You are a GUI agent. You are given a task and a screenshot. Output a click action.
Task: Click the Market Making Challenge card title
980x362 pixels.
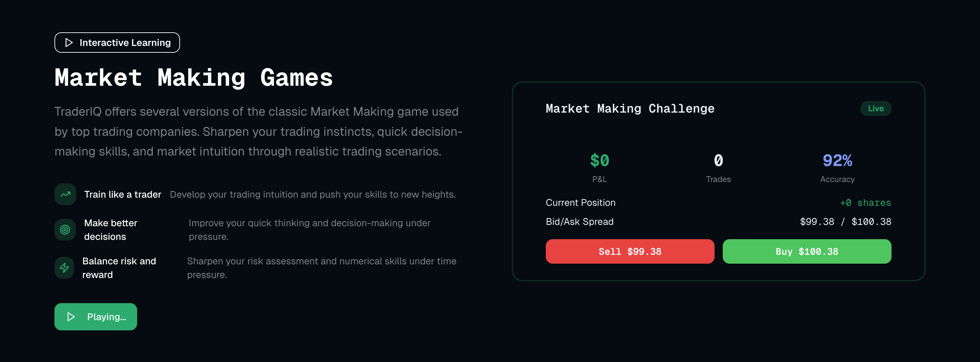tap(630, 109)
